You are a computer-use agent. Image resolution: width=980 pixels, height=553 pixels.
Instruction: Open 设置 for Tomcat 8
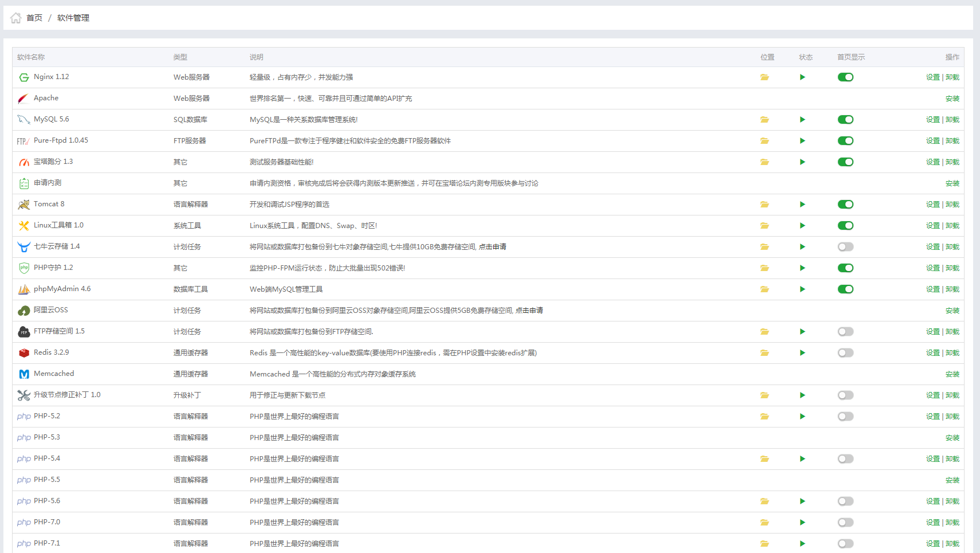(x=933, y=205)
